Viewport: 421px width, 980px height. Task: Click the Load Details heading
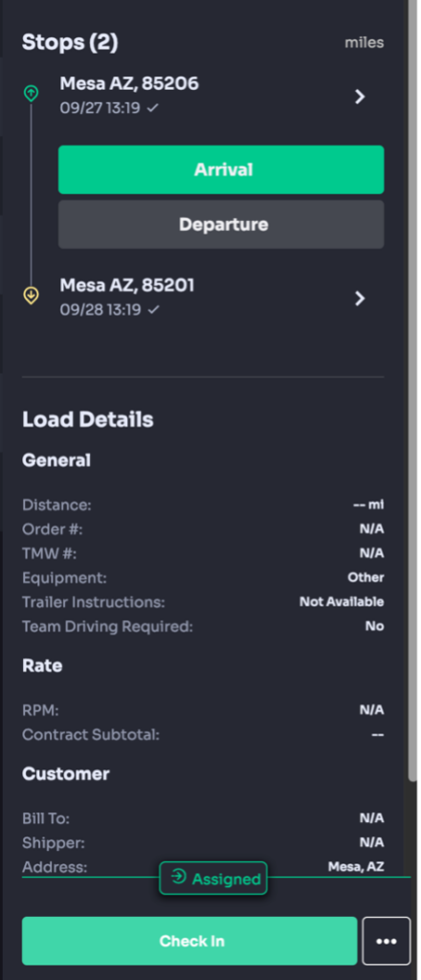tap(88, 419)
